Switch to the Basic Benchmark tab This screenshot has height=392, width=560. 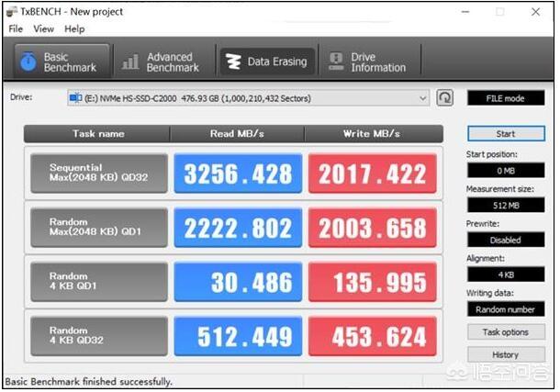tap(62, 62)
